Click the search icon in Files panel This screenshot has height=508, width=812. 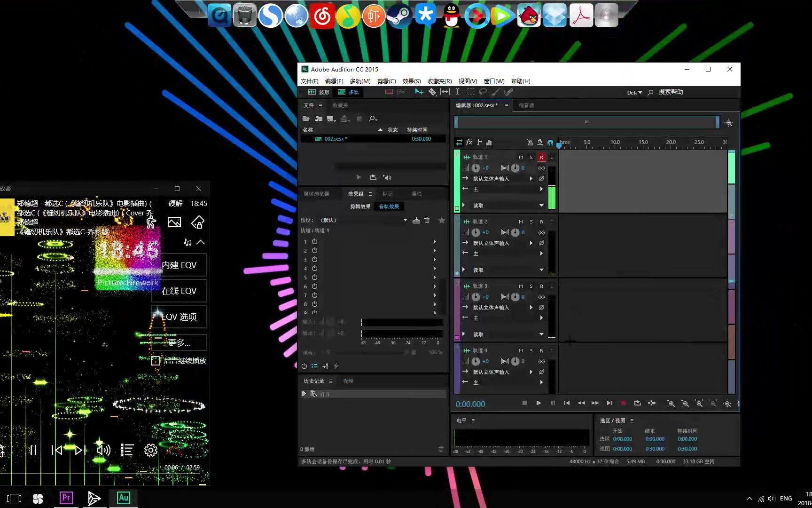pyautogui.click(x=373, y=119)
